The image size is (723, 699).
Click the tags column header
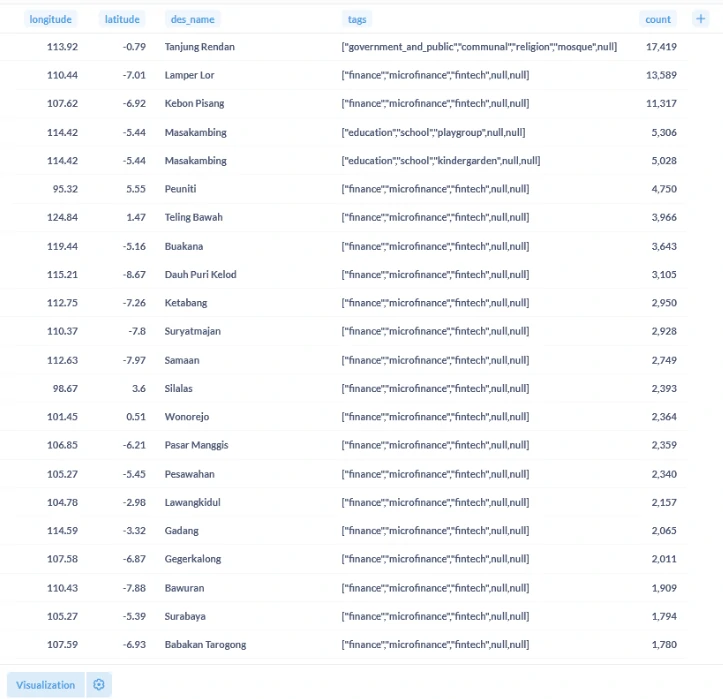coord(356,19)
